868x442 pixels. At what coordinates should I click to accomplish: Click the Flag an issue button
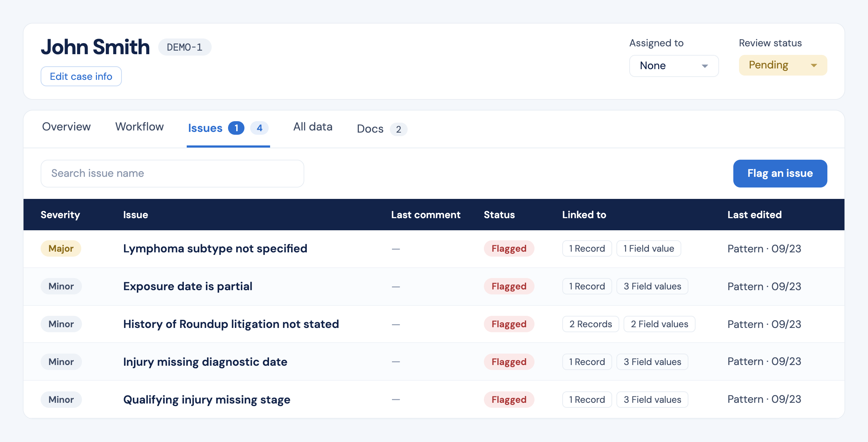[x=780, y=173]
